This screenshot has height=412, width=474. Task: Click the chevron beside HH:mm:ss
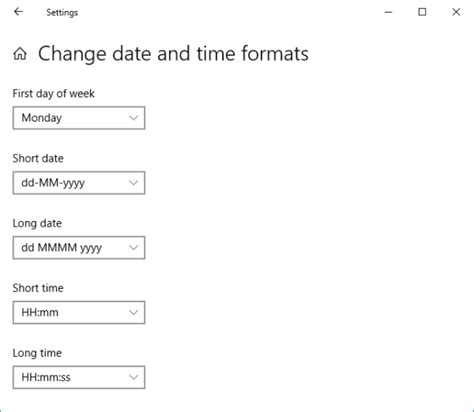(x=134, y=377)
